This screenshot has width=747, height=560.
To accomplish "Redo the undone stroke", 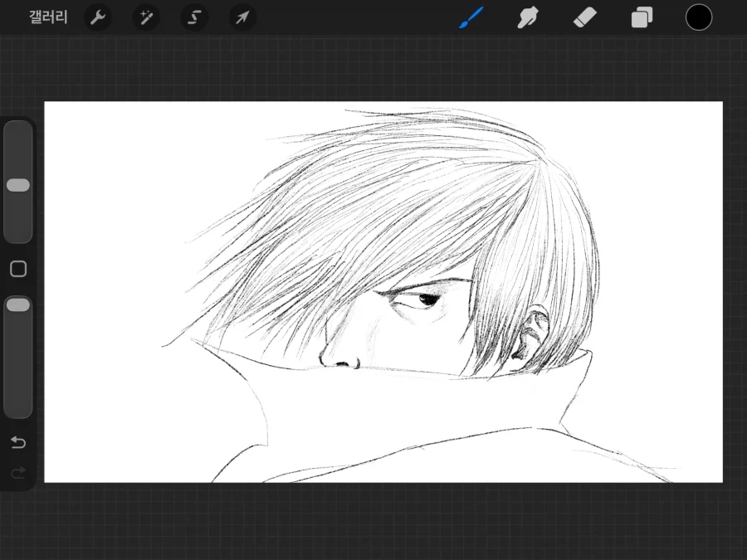I will pos(18,473).
